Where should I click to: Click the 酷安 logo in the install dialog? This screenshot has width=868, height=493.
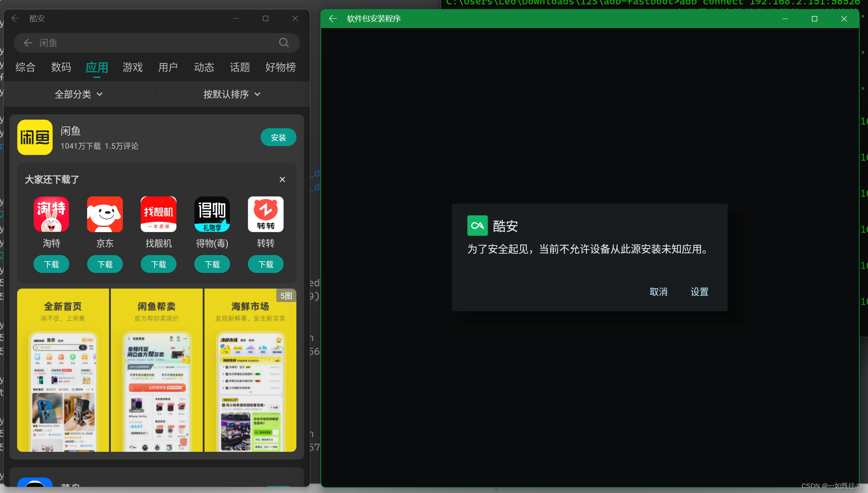pyautogui.click(x=478, y=226)
